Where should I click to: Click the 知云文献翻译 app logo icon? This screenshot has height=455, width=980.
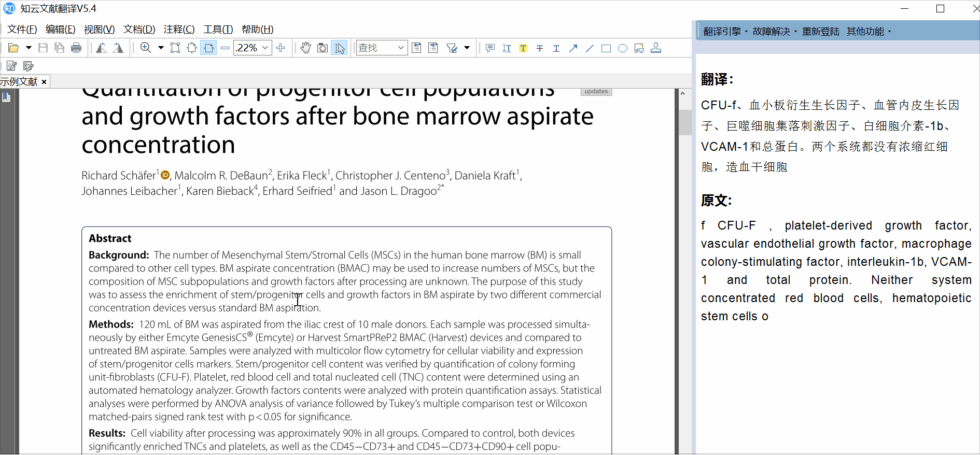pyautogui.click(x=9, y=9)
